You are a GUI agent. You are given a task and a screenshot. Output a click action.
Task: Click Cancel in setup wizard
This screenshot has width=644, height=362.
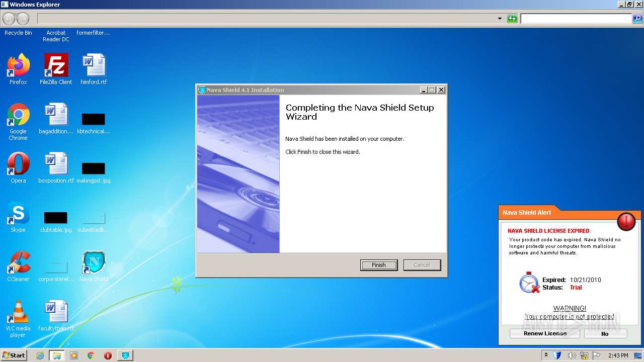coord(422,265)
